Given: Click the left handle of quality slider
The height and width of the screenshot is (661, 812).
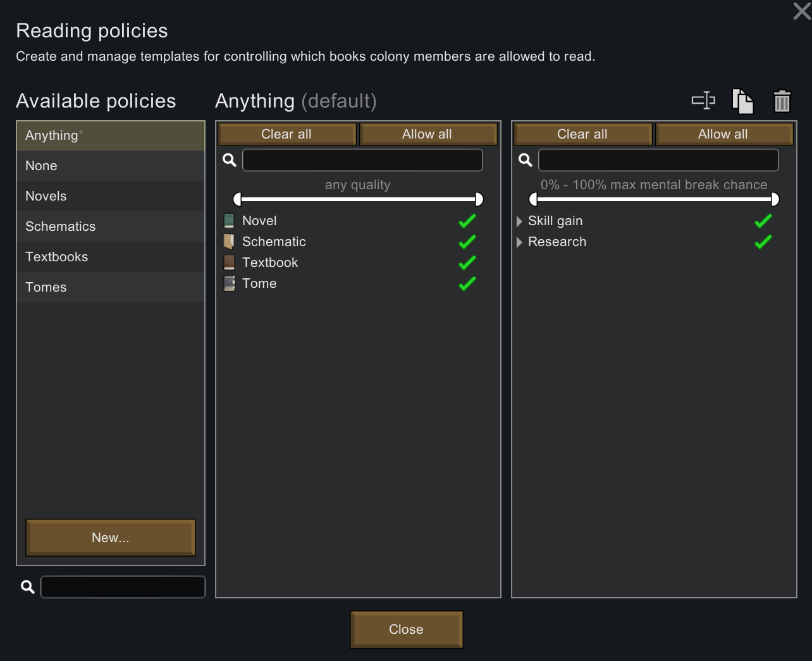Looking at the screenshot, I should coord(237,199).
